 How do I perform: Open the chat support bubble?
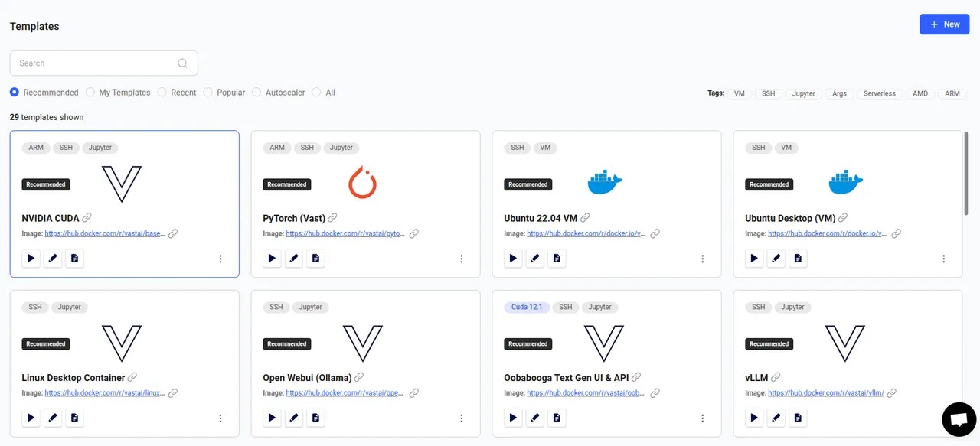point(959,419)
